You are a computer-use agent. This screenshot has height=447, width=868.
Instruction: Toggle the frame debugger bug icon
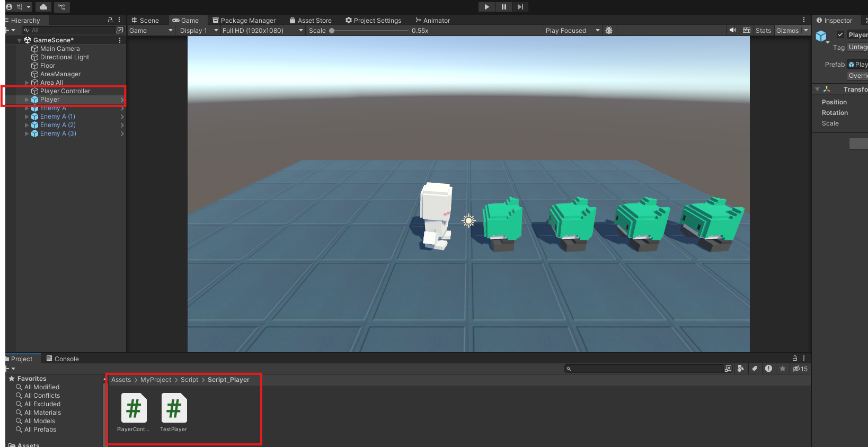(x=609, y=31)
